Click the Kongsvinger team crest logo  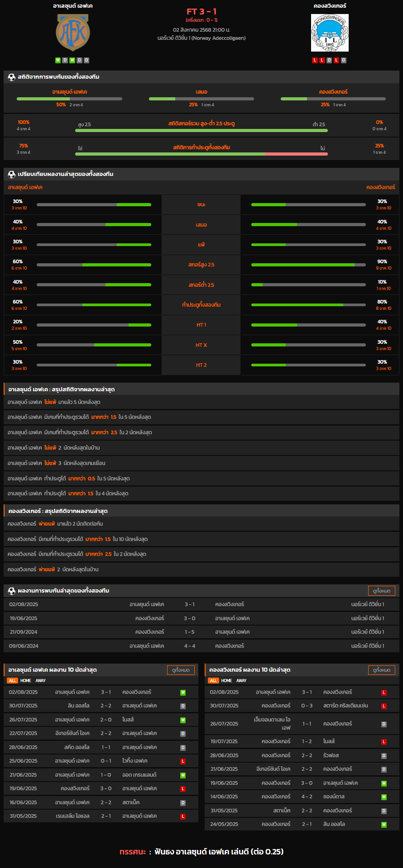pos(330,33)
